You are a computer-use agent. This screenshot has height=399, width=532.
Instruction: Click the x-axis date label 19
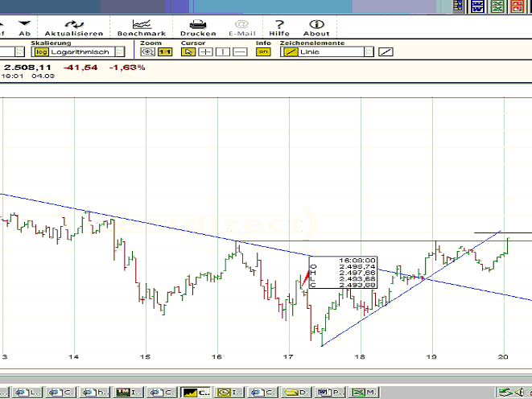pyautogui.click(x=431, y=356)
